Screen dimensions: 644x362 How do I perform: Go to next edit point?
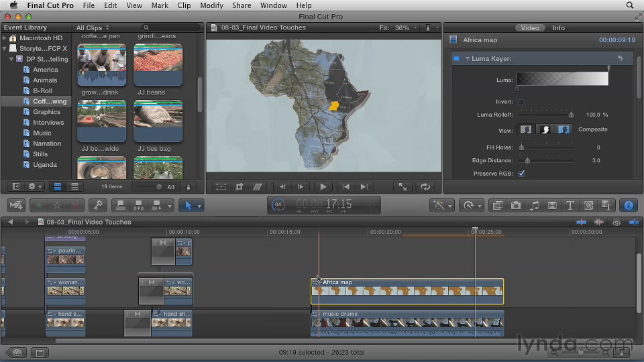pos(364,187)
